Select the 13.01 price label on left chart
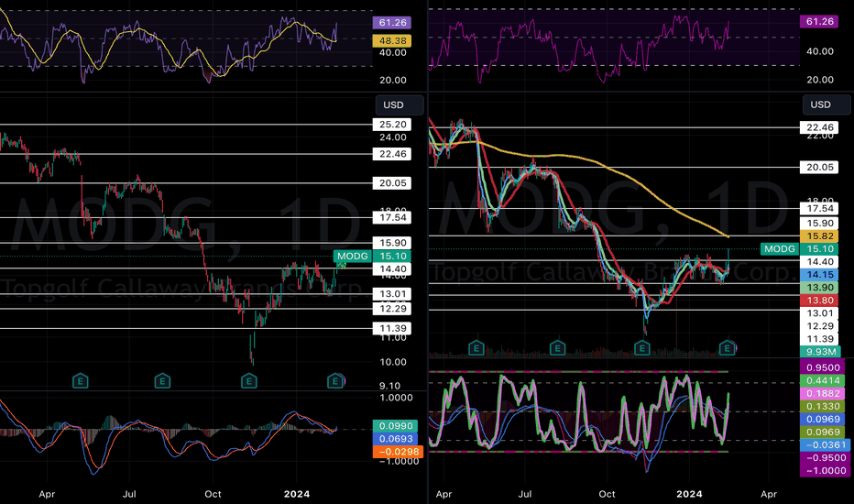Viewport: 854px width, 504px height. 392,294
